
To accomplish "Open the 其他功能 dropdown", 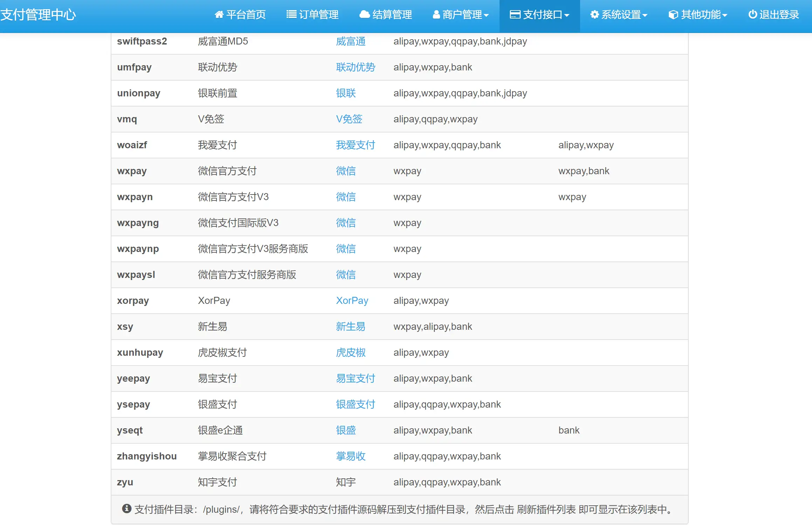I will click(697, 15).
